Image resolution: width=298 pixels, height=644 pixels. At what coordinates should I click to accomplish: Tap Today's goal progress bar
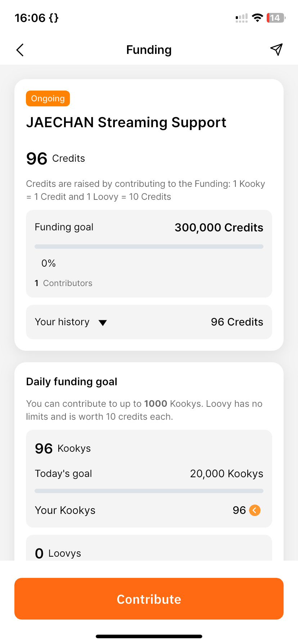149,491
